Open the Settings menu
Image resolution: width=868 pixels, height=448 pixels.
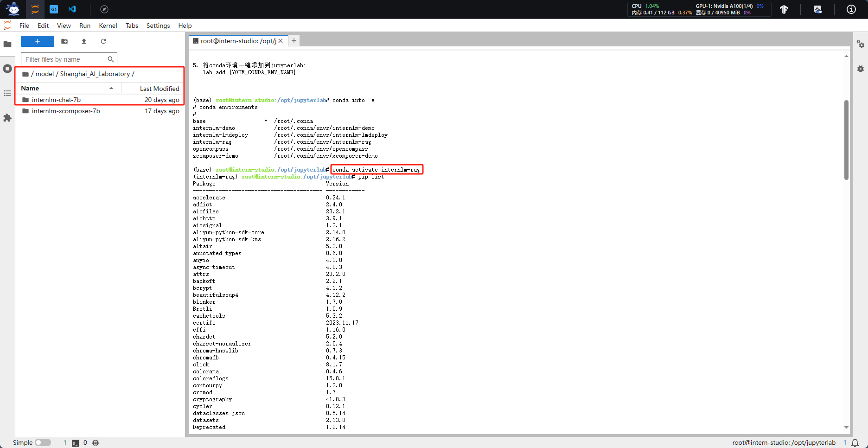tap(158, 26)
